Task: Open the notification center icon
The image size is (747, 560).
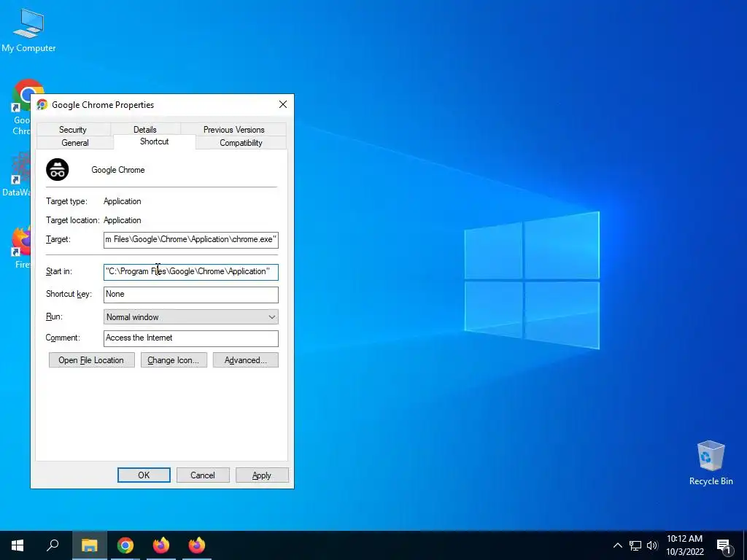Action: [724, 546]
